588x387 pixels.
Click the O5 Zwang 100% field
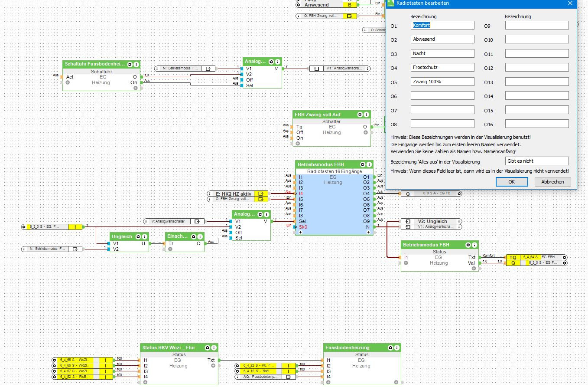[442, 82]
